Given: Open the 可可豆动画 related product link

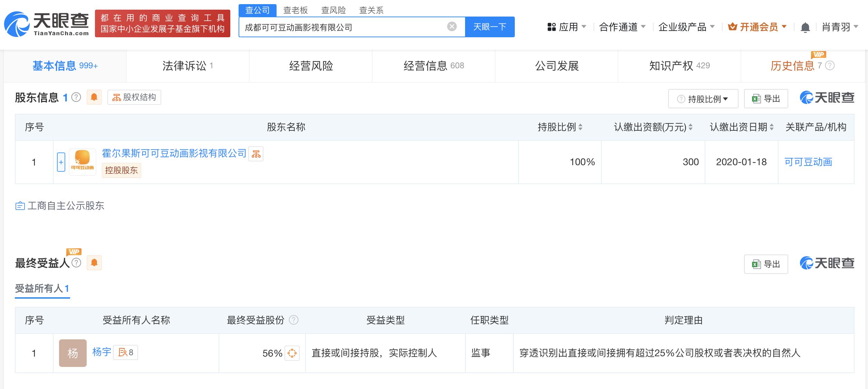Looking at the screenshot, I should click(808, 162).
